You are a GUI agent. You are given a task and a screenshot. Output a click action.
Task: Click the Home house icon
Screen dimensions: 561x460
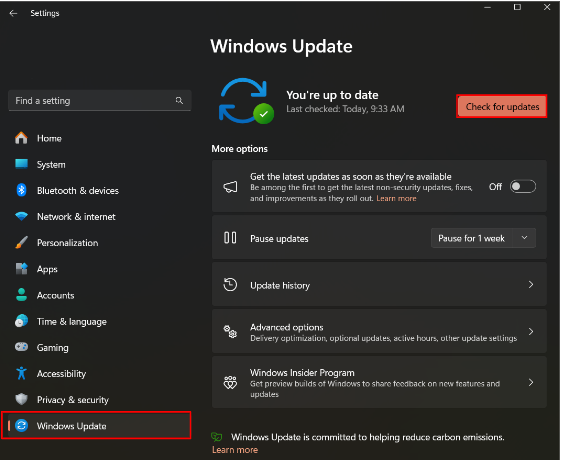point(21,138)
